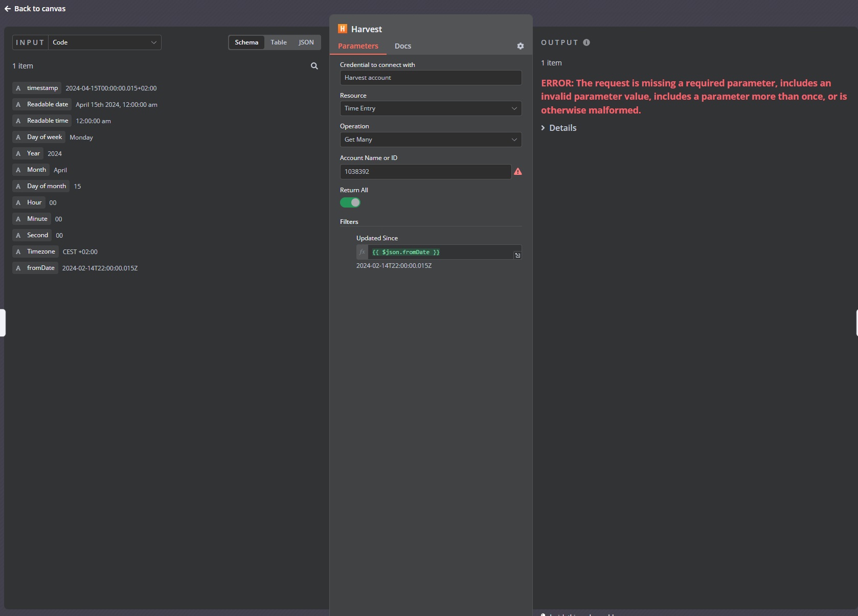This screenshot has height=616, width=858.
Task: Open the Operation dropdown showing Get Many
Action: coord(431,140)
